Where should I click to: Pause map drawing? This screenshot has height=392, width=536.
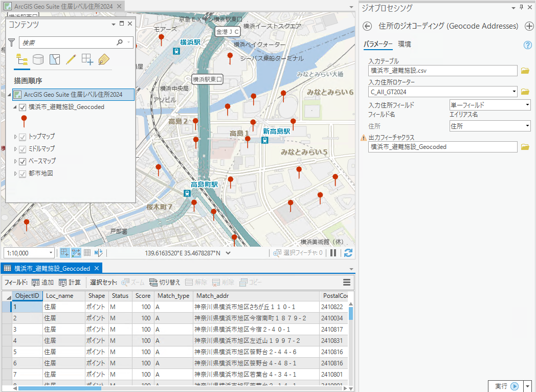(x=333, y=253)
